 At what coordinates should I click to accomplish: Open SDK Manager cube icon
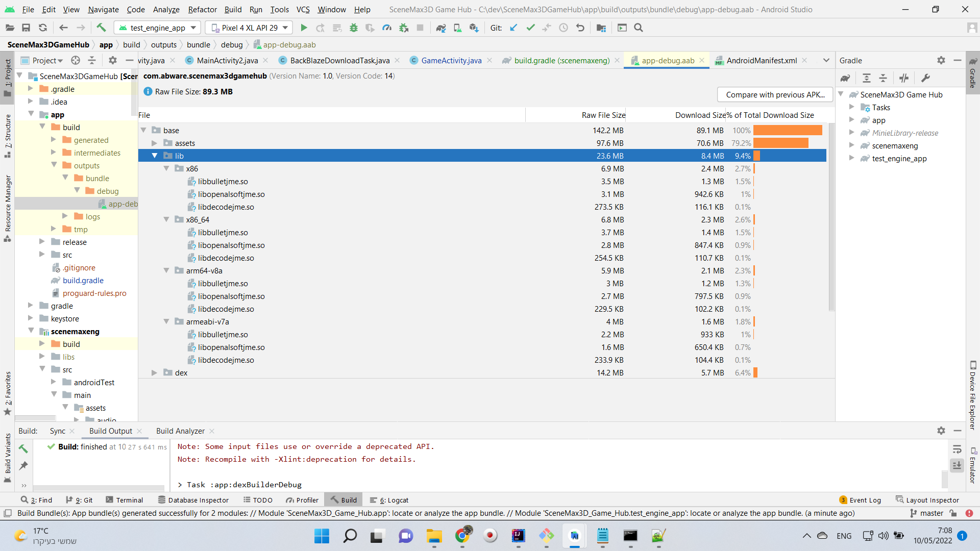click(x=474, y=28)
